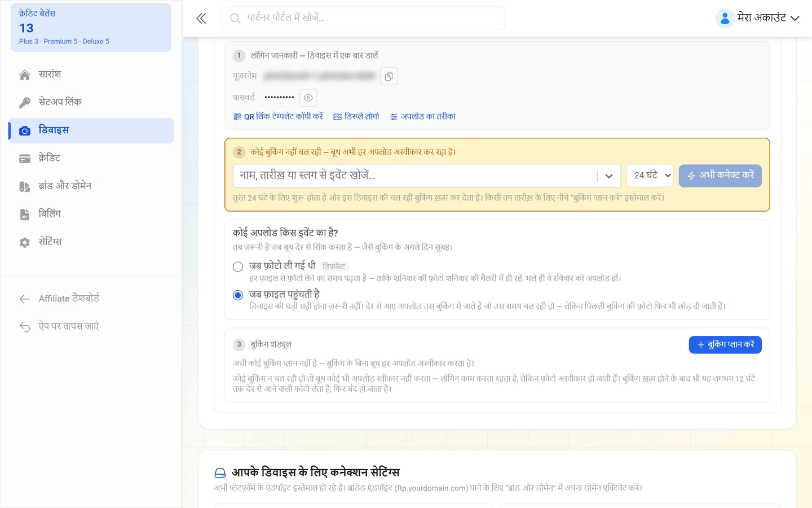Click the search magnifier icon
The width and height of the screenshot is (812, 508).
[x=235, y=19]
